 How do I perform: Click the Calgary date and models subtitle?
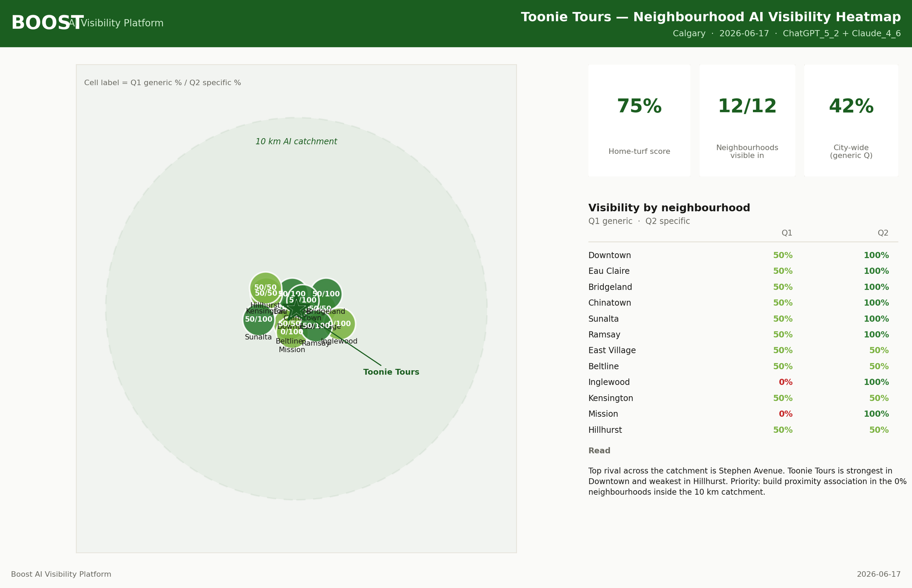tap(787, 34)
